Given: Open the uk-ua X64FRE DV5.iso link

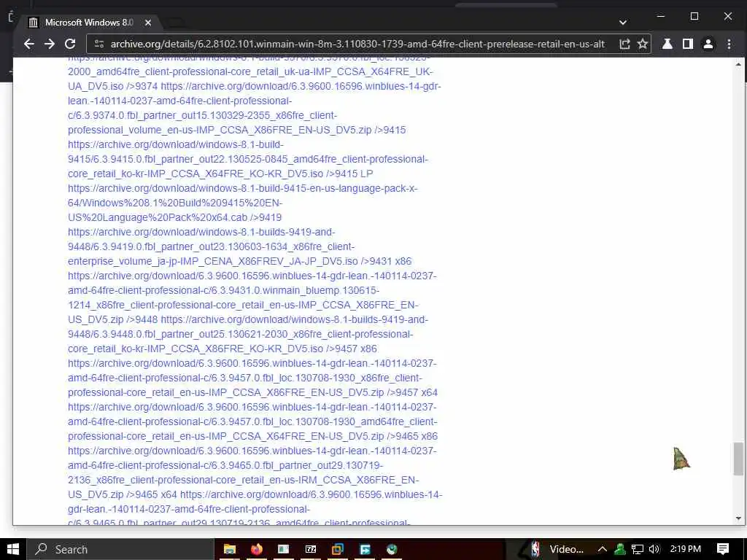Looking at the screenshot, I should pyautogui.click(x=250, y=71).
